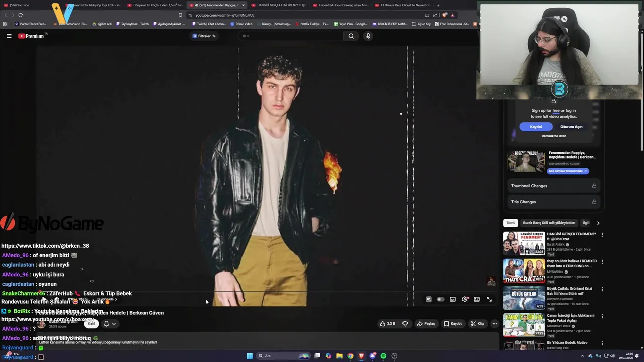Image resolution: width=644 pixels, height=362 pixels.
Task: Toggle subtitles button in player
Action: pyautogui.click(x=453, y=299)
